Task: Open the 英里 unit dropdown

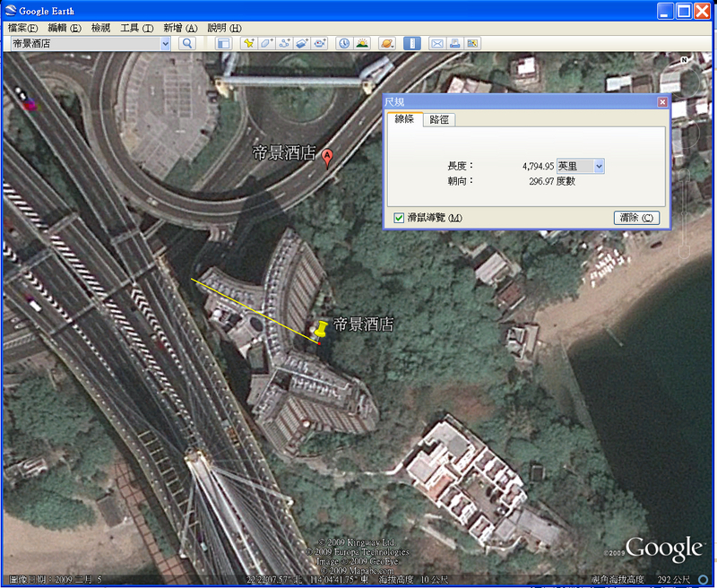Action: pos(580,166)
